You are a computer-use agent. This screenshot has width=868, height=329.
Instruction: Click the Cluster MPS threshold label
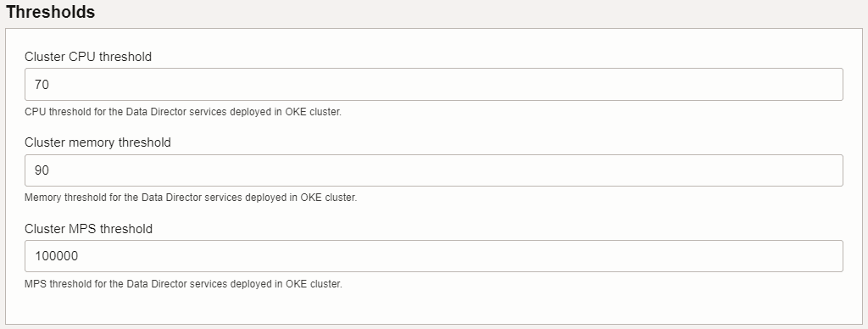88,229
